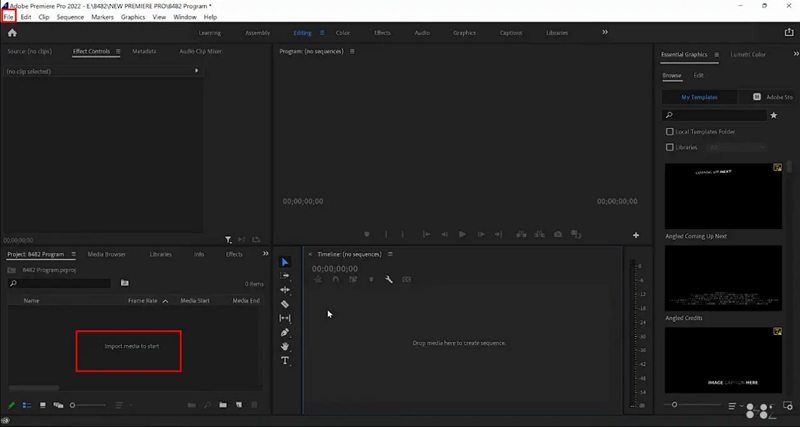800x427 pixels.
Task: Click the Lift button in Program monitor
Action: point(521,234)
